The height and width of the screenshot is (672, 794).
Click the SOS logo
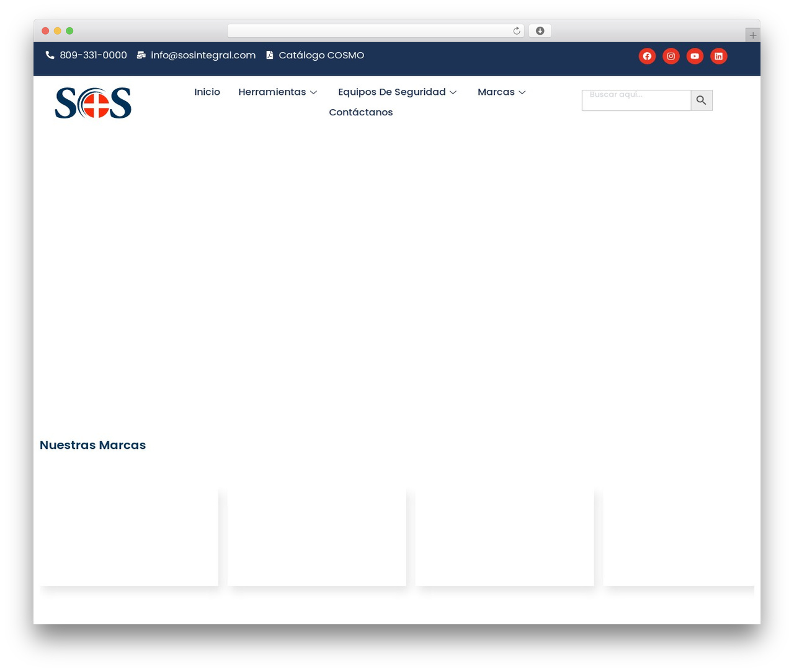coord(93,103)
